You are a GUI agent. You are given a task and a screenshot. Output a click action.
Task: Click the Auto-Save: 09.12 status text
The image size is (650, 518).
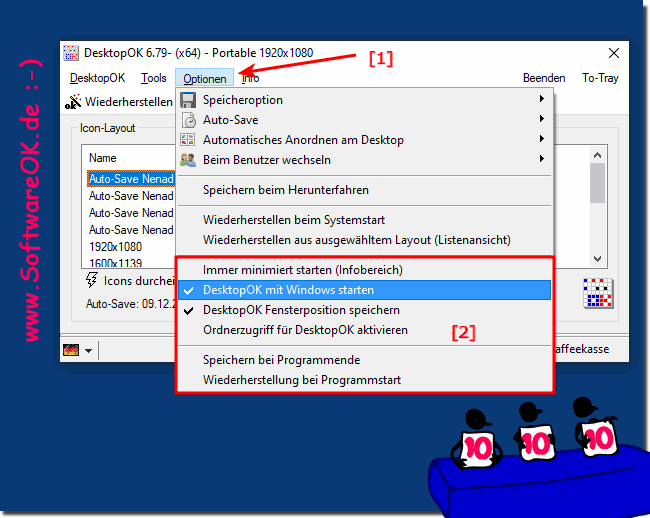131,304
